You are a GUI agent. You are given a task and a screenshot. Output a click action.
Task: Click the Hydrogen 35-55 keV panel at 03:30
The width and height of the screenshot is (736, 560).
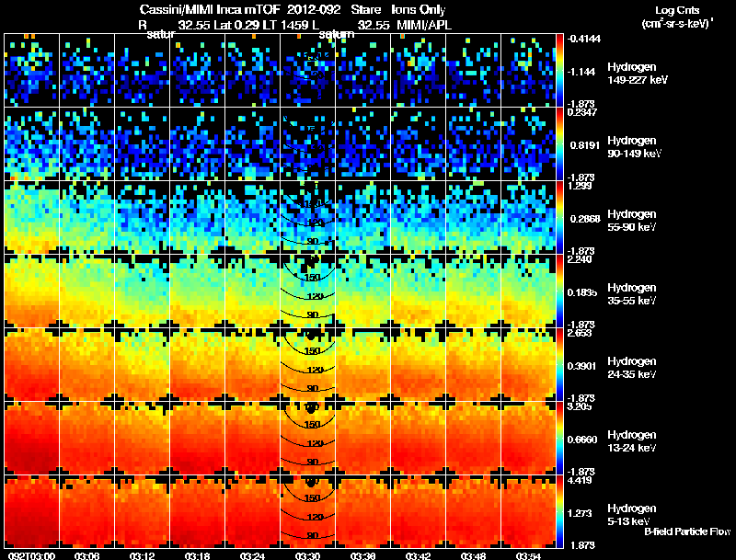(308, 291)
